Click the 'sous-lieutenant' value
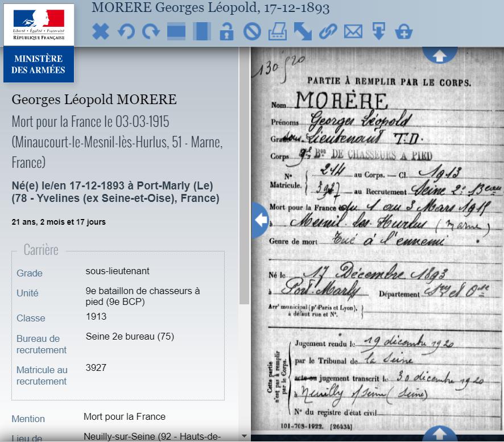504x442 pixels. tap(117, 271)
